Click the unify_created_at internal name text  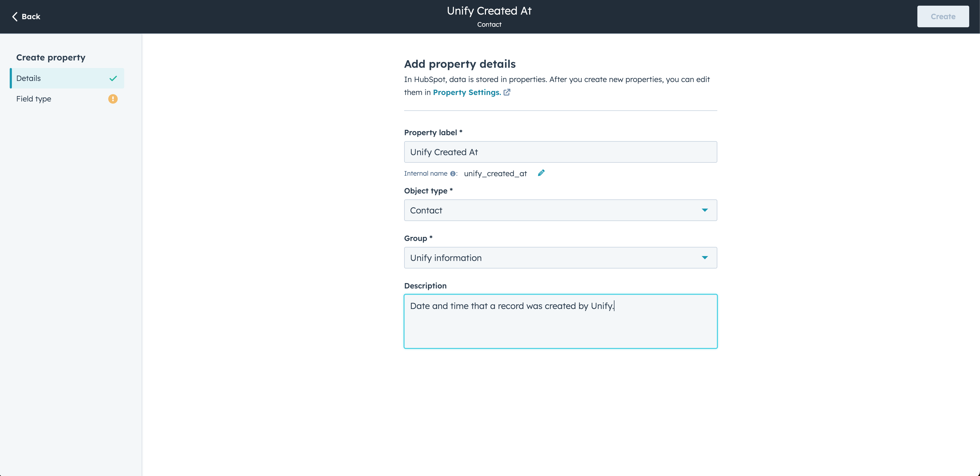tap(495, 174)
